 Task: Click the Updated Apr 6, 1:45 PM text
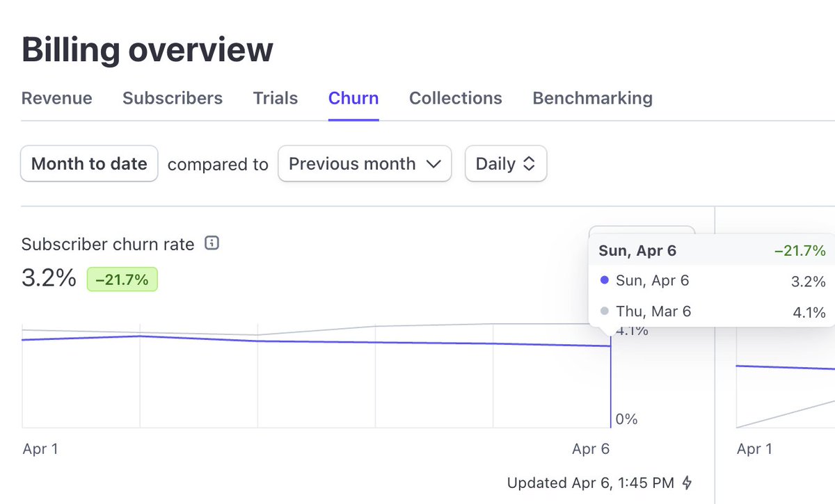click(591, 482)
